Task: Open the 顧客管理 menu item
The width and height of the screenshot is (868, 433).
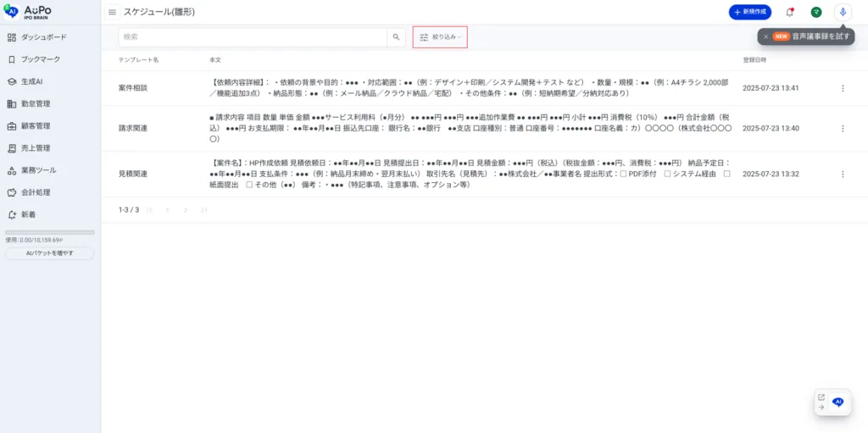Action: point(50,125)
